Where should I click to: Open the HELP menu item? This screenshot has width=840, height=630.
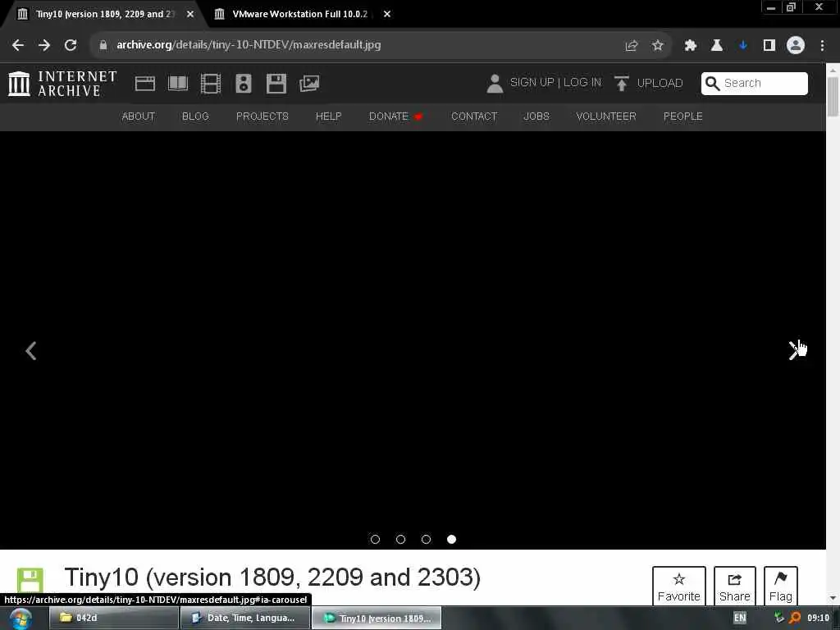tap(328, 116)
